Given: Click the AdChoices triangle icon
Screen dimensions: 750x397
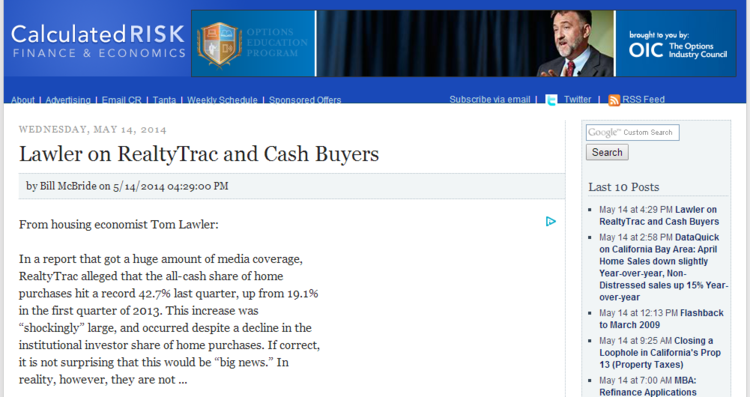Looking at the screenshot, I should click(551, 221).
